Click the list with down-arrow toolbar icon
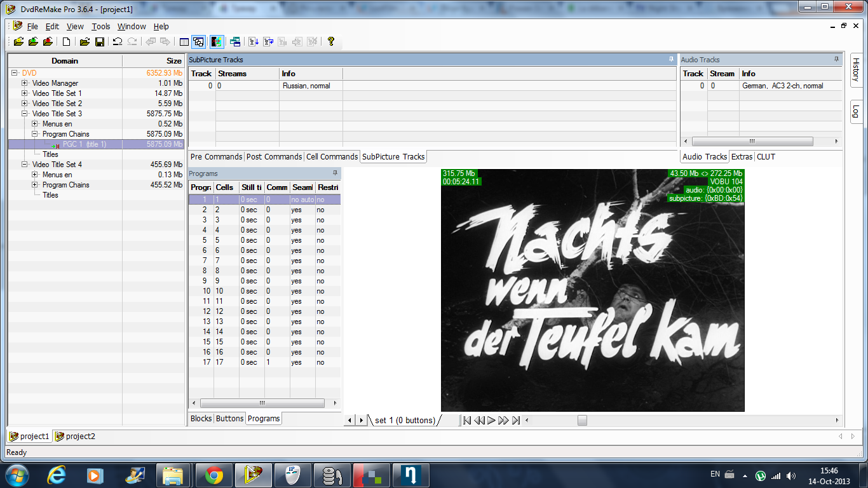This screenshot has width=868, height=488. point(254,42)
